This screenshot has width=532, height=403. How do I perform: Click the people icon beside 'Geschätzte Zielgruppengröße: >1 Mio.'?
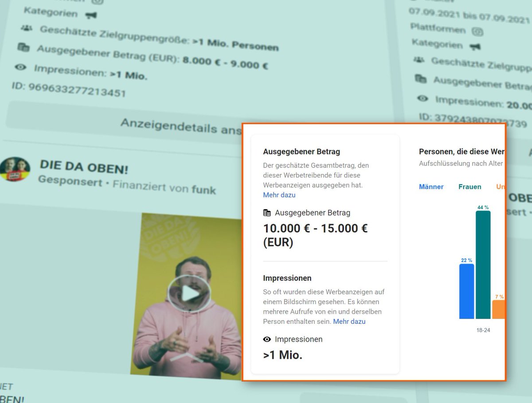tap(27, 28)
